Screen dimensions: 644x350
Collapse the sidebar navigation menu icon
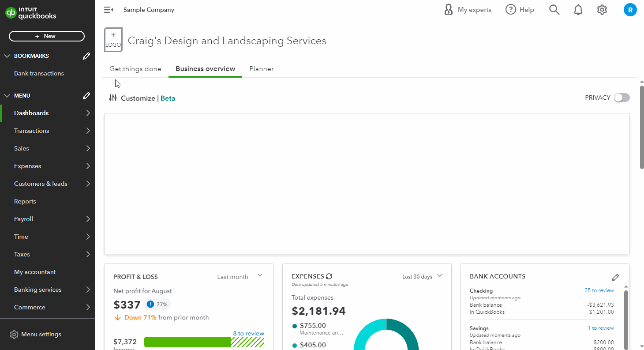[109, 10]
